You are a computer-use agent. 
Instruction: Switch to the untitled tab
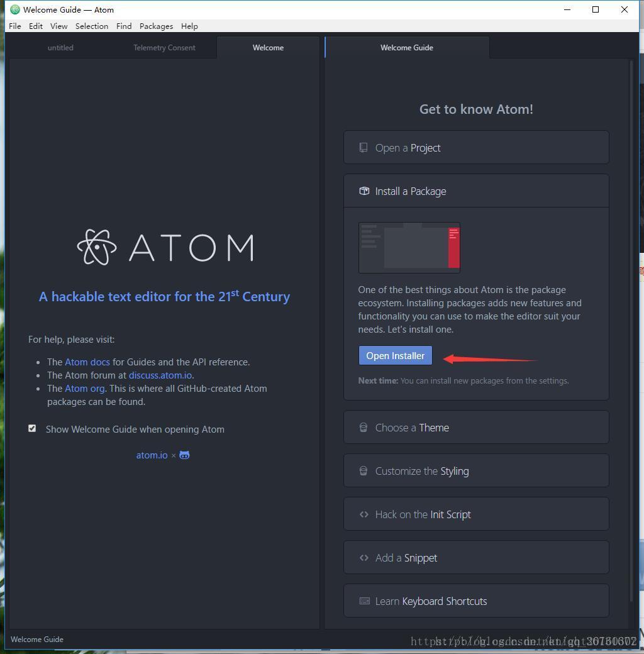click(x=60, y=48)
